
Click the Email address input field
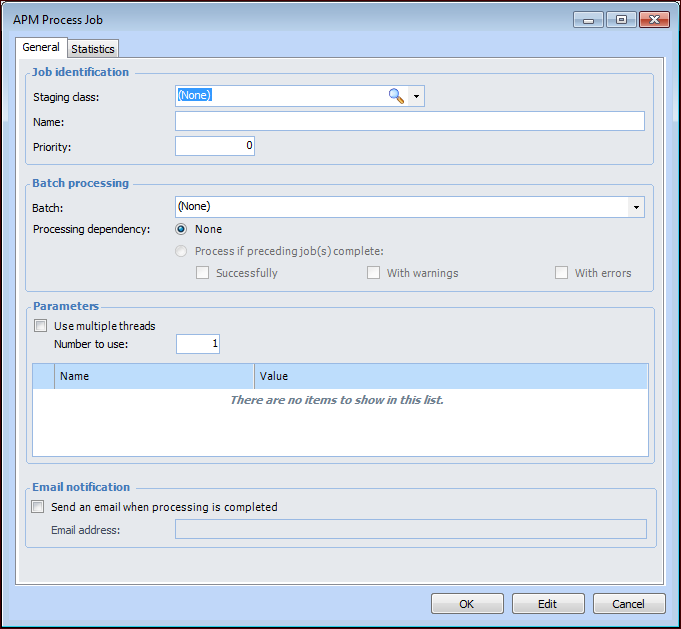(x=410, y=529)
